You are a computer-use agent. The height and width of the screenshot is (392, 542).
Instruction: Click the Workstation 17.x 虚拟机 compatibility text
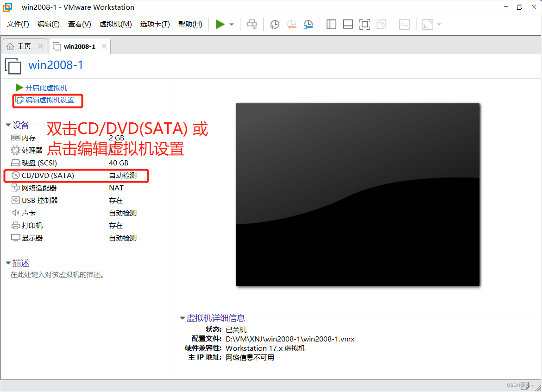pos(265,348)
